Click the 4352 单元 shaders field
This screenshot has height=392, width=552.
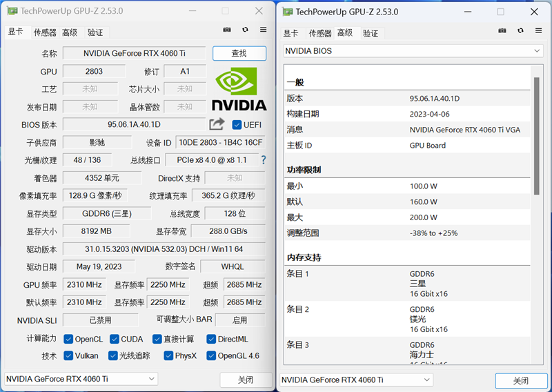pyautogui.click(x=102, y=178)
